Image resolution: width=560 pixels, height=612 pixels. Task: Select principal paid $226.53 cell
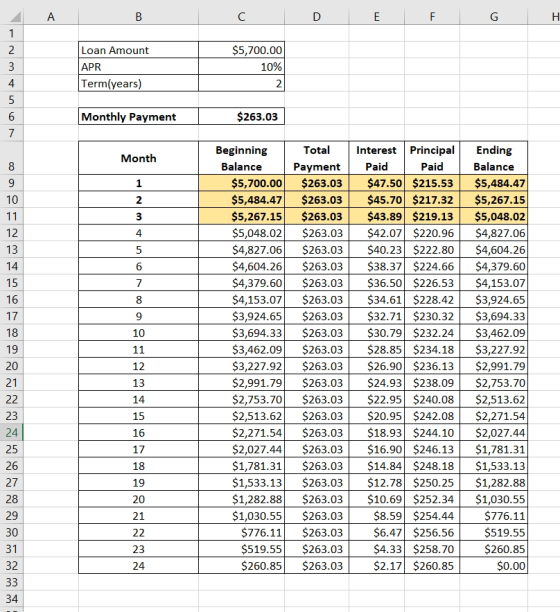(432, 283)
